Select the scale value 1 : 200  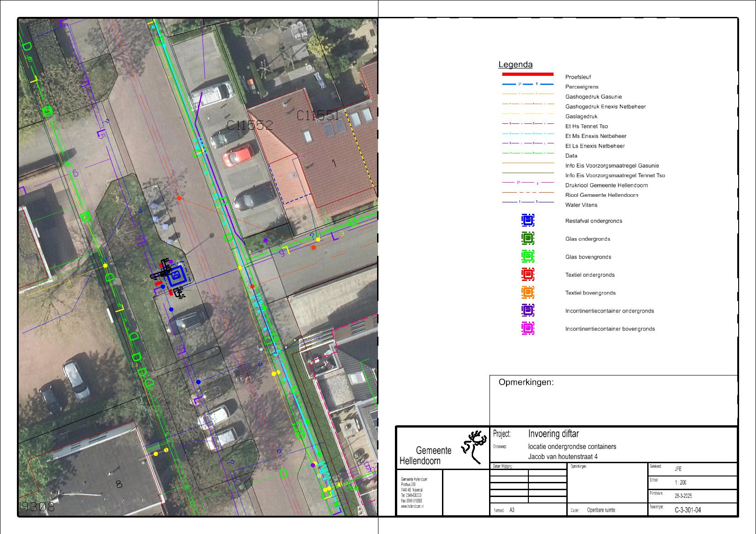pos(680,482)
